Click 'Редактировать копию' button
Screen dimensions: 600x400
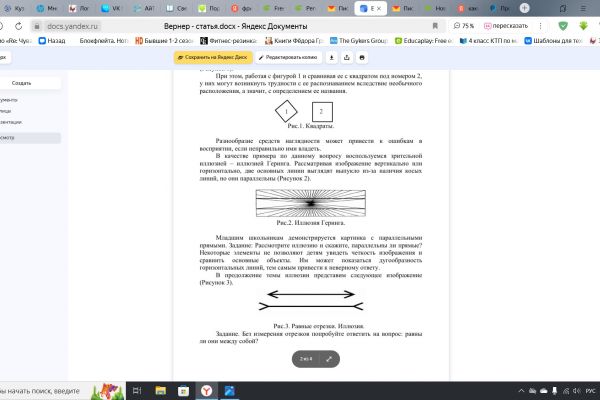[289, 57]
